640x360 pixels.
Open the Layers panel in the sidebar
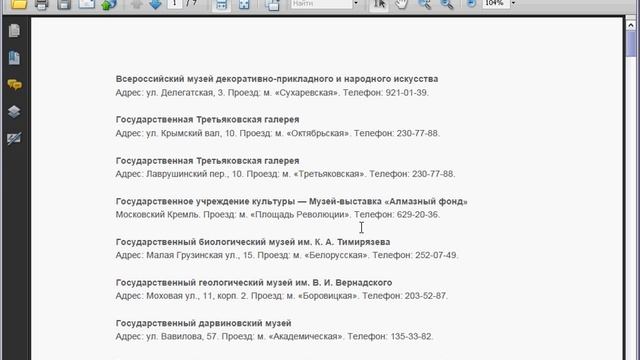14,111
